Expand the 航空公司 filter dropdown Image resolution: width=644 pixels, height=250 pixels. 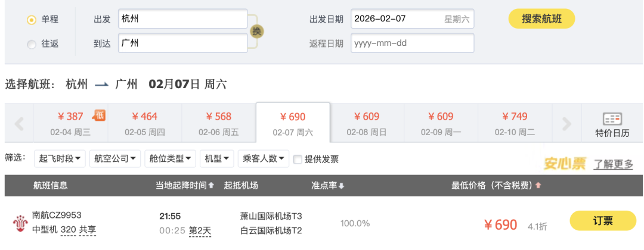[115, 158]
